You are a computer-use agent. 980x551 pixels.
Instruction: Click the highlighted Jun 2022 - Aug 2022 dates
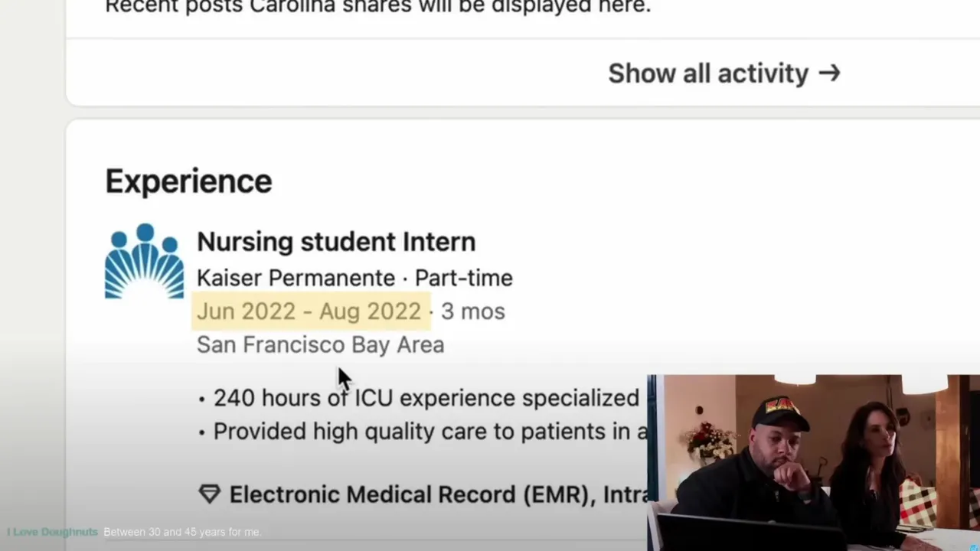[309, 311]
